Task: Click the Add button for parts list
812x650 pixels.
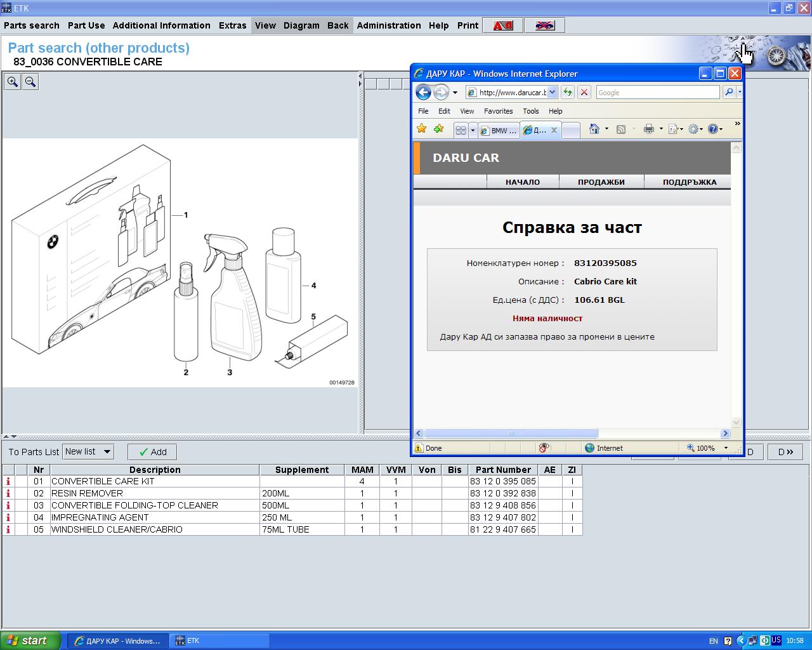Action: pos(152,452)
